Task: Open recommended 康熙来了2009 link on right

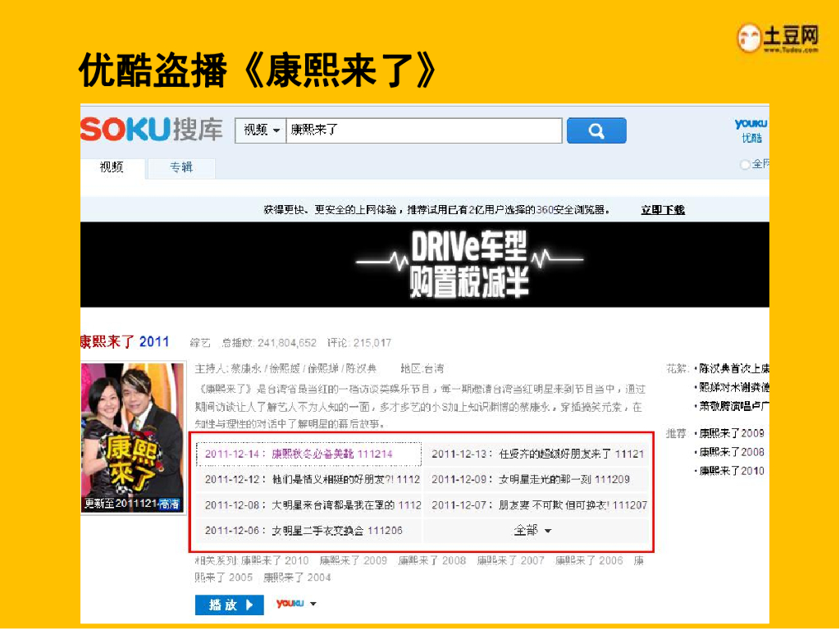Action: coord(730,433)
